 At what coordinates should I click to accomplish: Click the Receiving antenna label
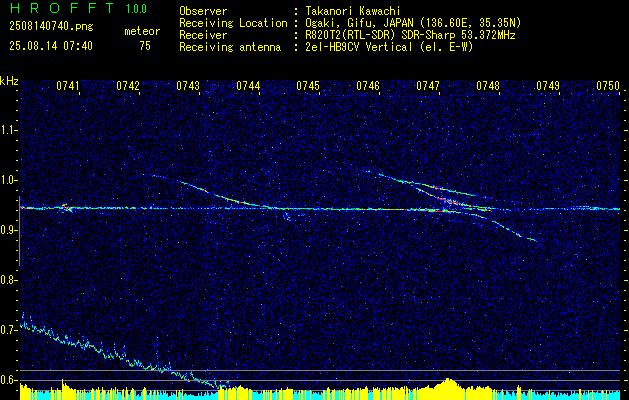pos(230,47)
